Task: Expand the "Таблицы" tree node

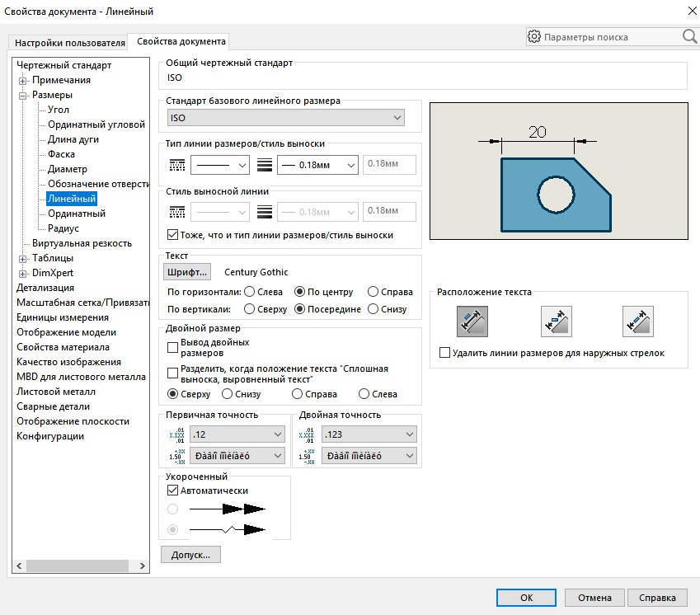Action: pyautogui.click(x=23, y=259)
